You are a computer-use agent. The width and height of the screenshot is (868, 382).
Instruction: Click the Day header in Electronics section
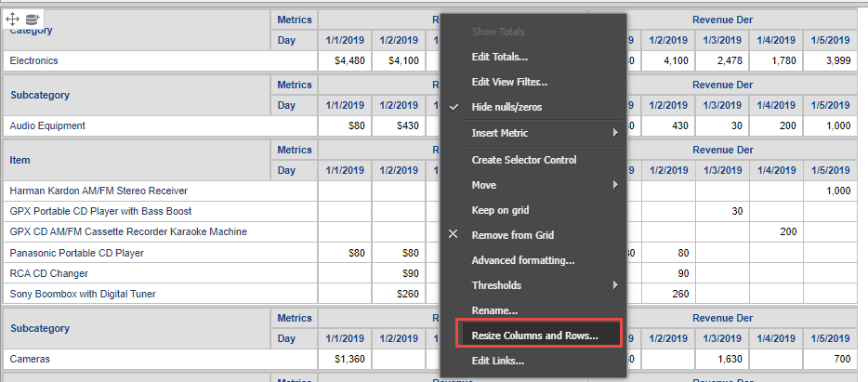pyautogui.click(x=295, y=40)
